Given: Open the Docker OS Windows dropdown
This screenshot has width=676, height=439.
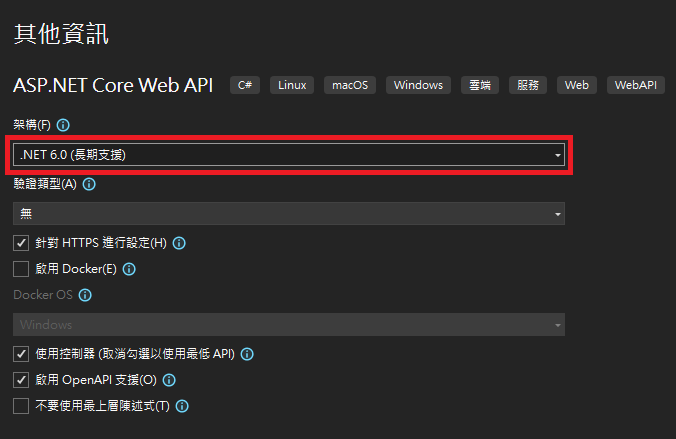Looking at the screenshot, I should point(289,324).
